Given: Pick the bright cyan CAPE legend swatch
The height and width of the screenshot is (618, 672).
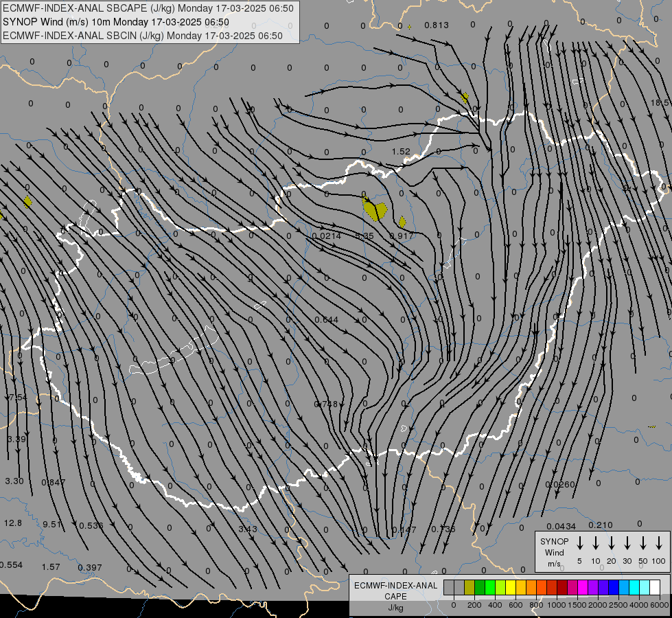Looking at the screenshot, I should (634, 588).
